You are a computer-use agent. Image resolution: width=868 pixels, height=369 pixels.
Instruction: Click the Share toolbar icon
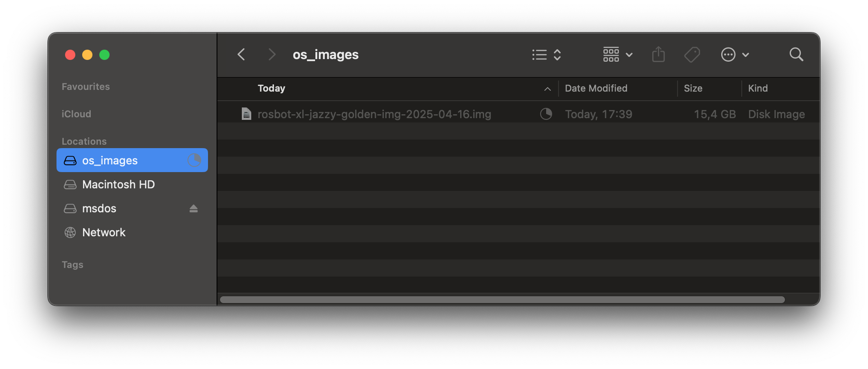pyautogui.click(x=658, y=54)
